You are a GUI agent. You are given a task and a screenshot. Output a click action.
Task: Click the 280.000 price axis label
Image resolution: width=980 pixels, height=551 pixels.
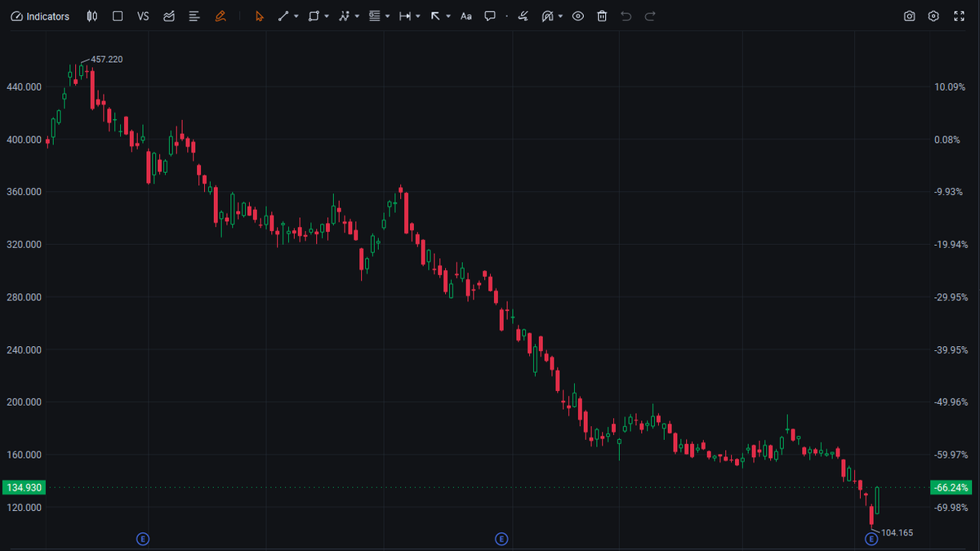point(23,297)
